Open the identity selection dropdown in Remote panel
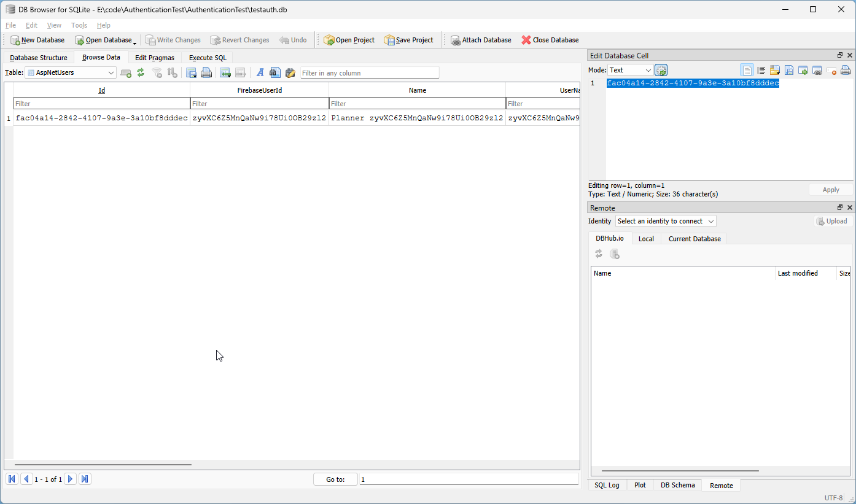Image resolution: width=856 pixels, height=504 pixels. pos(665,221)
